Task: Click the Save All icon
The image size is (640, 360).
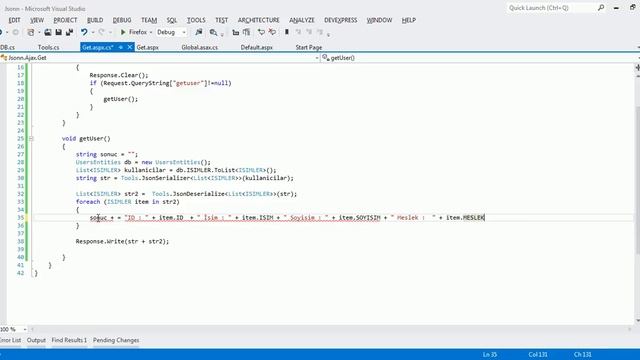Action: (x=69, y=32)
